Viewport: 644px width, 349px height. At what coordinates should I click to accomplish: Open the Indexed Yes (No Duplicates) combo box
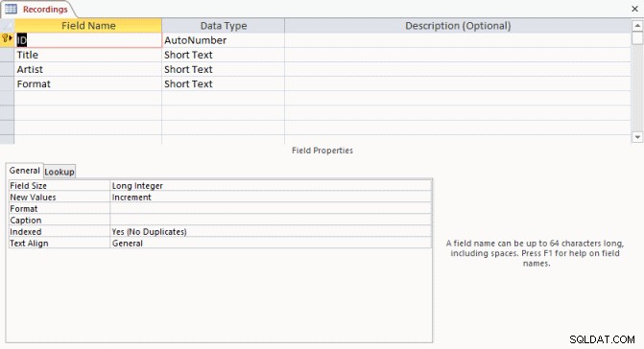tap(271, 232)
